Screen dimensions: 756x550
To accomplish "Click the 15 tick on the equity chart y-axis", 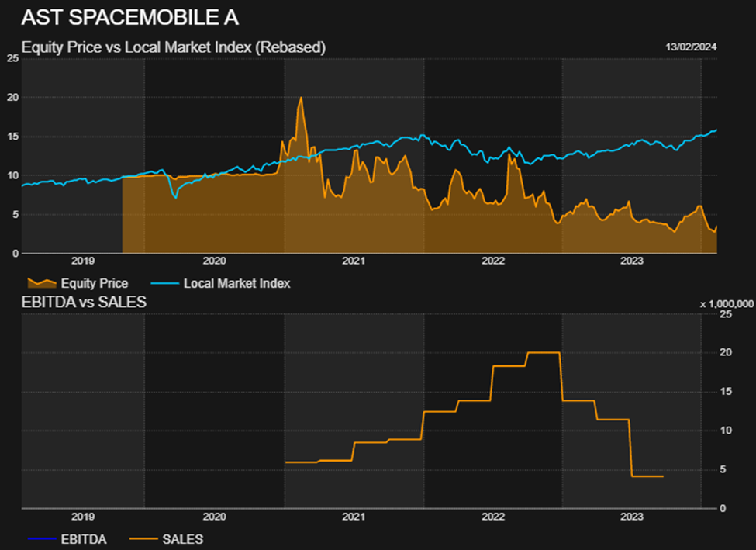I will coord(13,137).
